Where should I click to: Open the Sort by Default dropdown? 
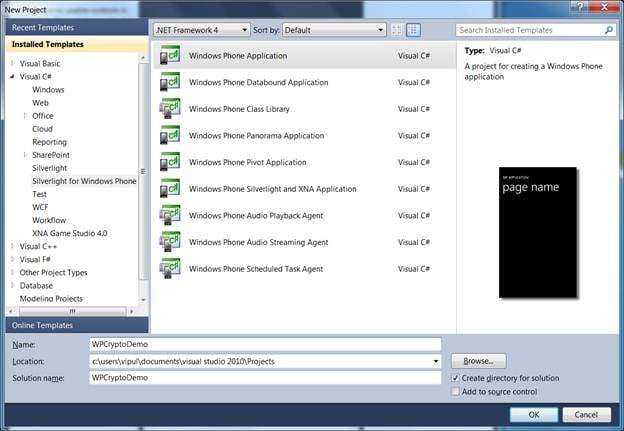[x=334, y=30]
